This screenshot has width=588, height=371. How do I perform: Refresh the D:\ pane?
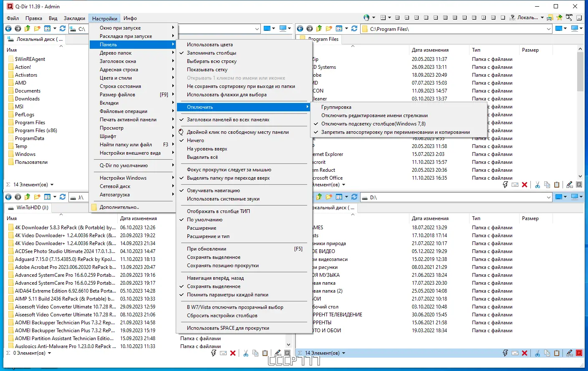354,197
